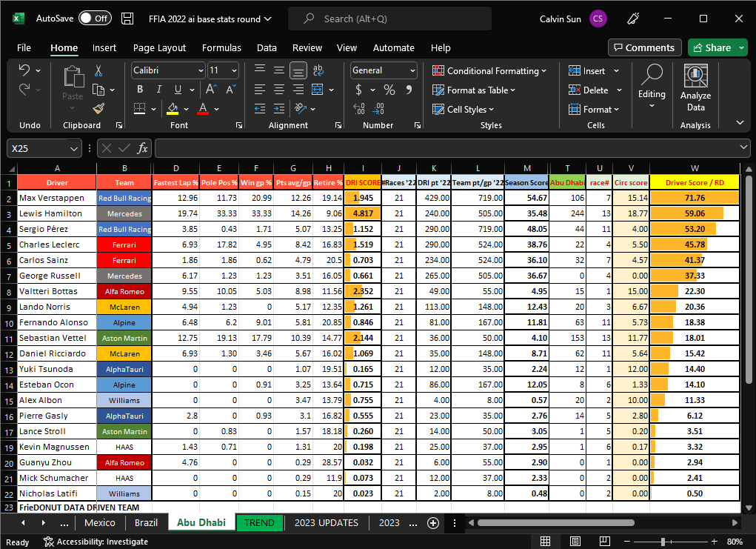Click the Undo arrow icon
756x549 pixels.
pyautogui.click(x=24, y=70)
